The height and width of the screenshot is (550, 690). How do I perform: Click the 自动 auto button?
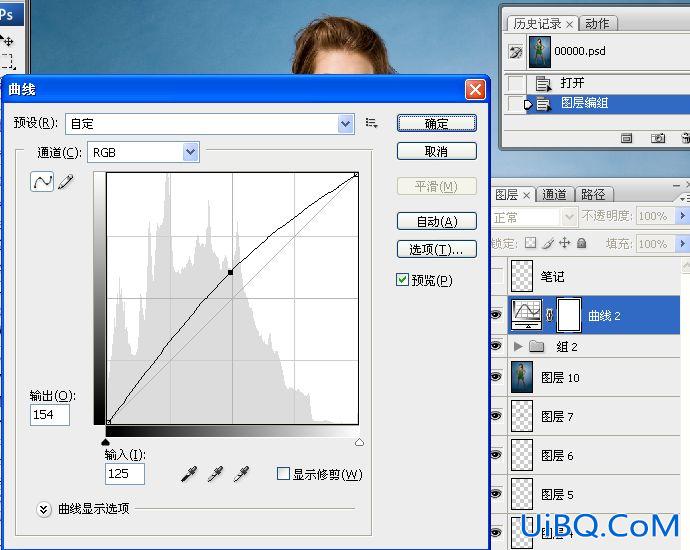click(x=437, y=221)
